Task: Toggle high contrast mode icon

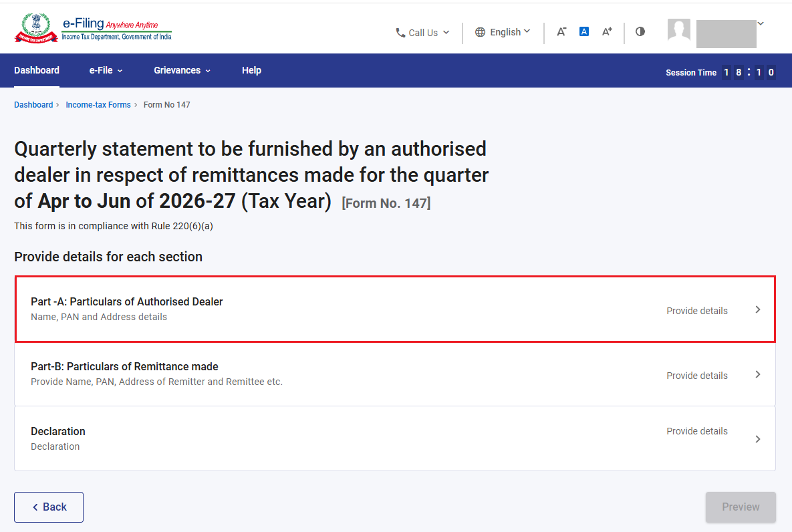Action: pyautogui.click(x=640, y=31)
